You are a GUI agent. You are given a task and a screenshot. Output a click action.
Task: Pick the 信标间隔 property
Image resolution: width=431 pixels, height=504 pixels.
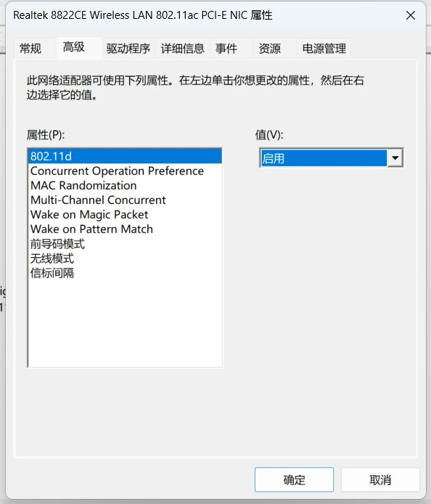click(125, 273)
